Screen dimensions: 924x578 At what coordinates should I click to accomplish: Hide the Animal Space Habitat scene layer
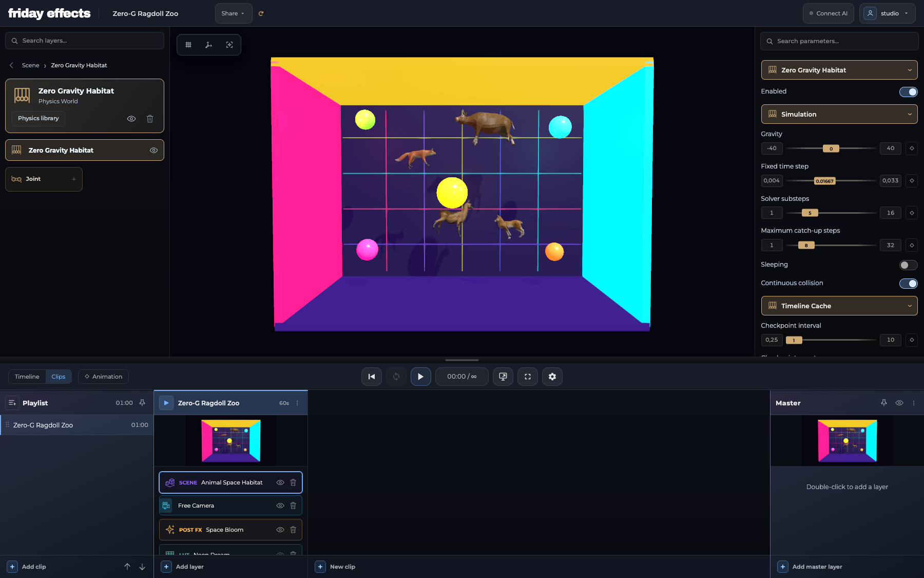click(x=280, y=482)
